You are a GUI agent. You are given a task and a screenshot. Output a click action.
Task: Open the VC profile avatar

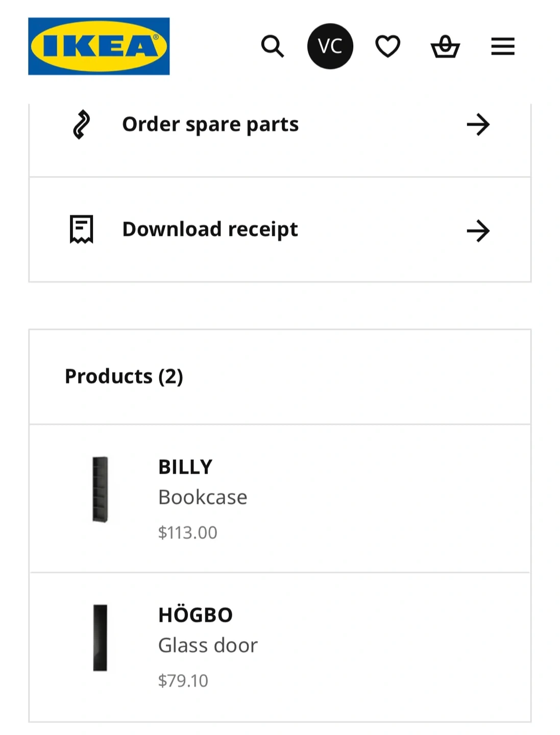coord(330,46)
